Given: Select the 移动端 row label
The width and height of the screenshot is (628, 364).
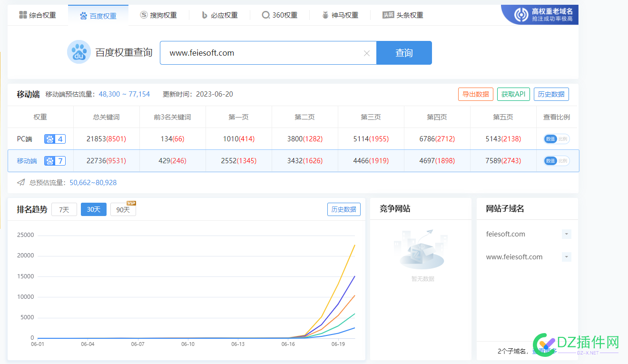Looking at the screenshot, I should pos(27,161).
